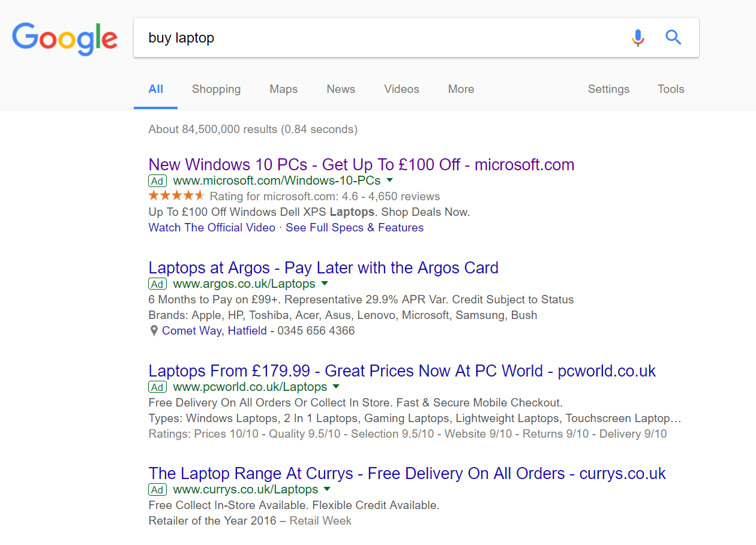Click 'Free Delivery On All Orders Or Collect' description

(356, 403)
